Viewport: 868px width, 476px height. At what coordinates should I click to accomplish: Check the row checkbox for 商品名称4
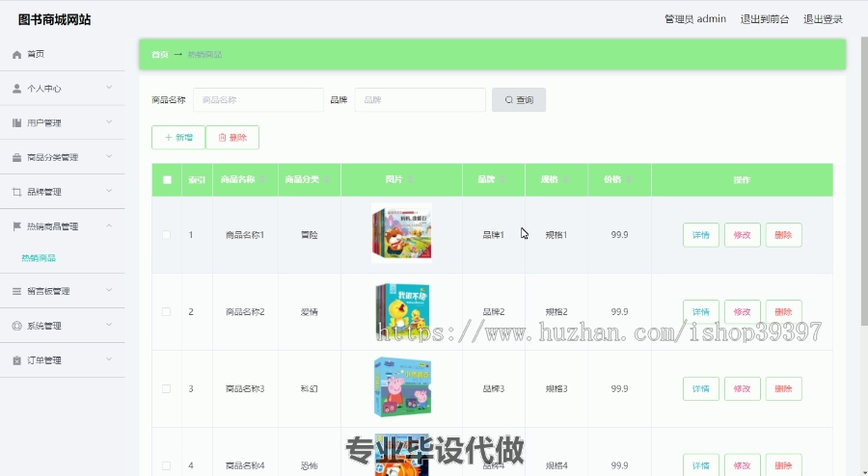click(x=166, y=465)
